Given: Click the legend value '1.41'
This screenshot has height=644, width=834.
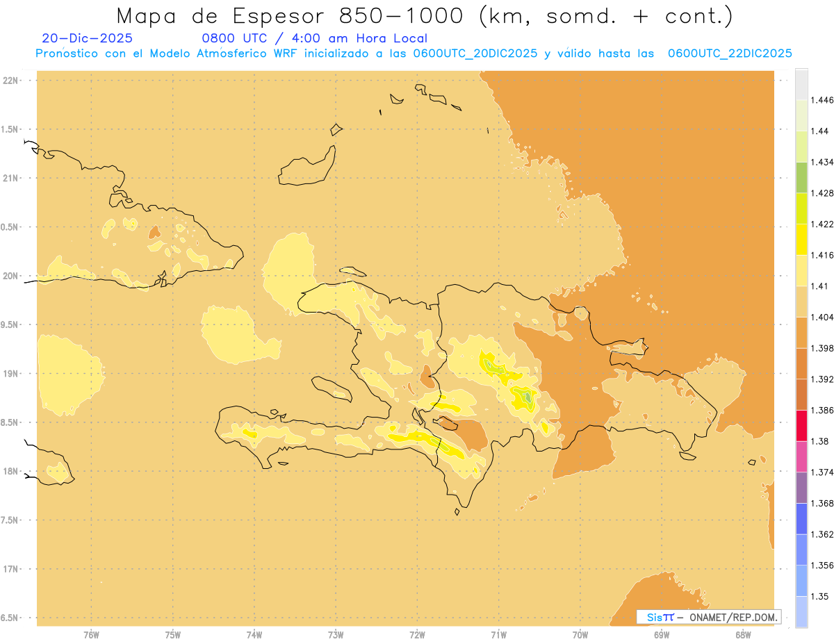Looking at the screenshot, I should click(x=820, y=286).
